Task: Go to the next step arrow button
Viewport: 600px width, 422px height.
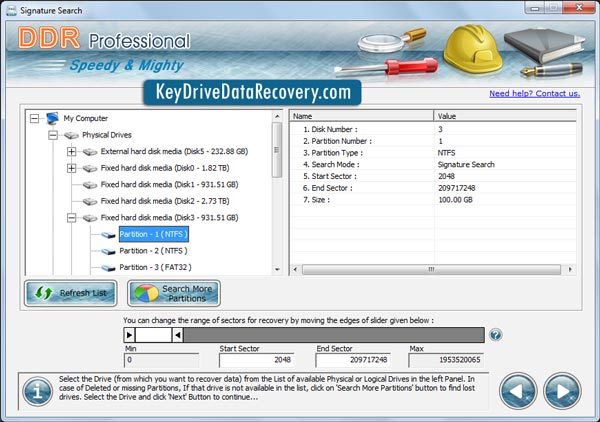Action: click(562, 391)
